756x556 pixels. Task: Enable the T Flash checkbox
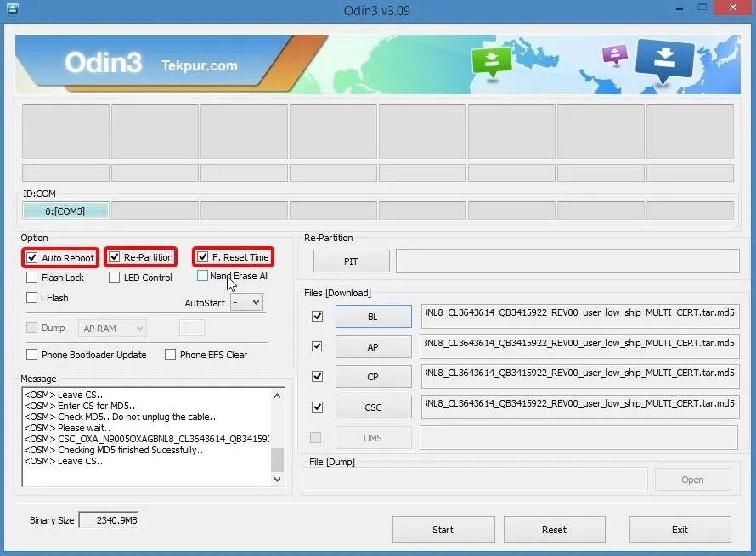[x=31, y=297]
